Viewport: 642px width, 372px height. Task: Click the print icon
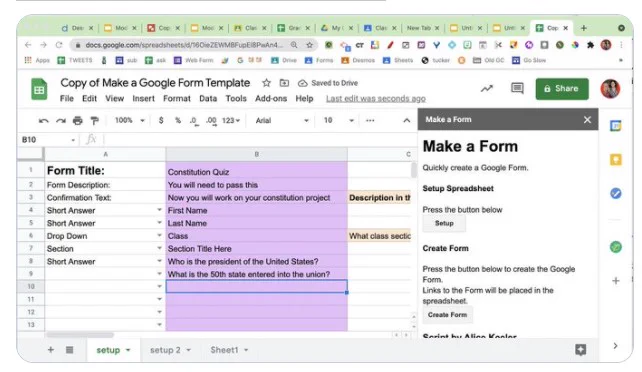(77, 121)
